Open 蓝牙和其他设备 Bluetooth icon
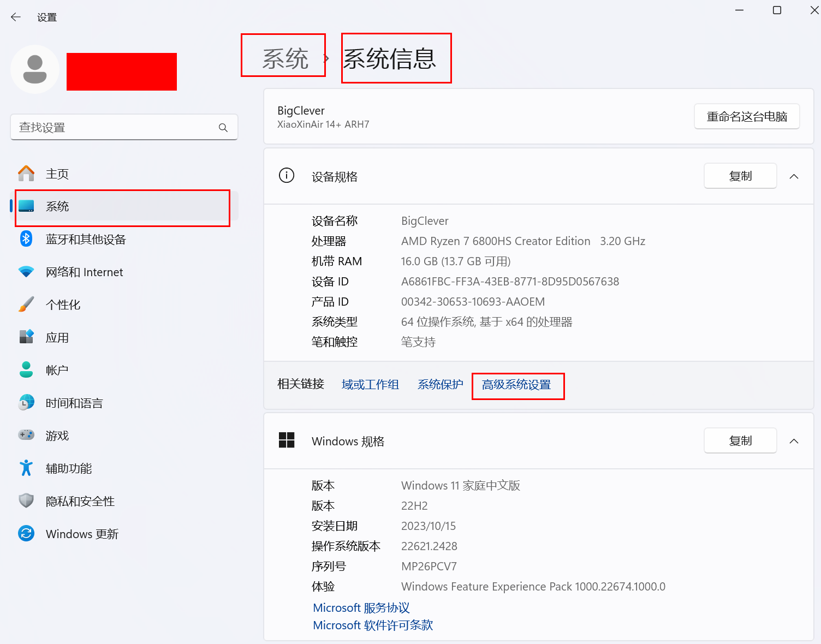The width and height of the screenshot is (821, 644). (26, 239)
